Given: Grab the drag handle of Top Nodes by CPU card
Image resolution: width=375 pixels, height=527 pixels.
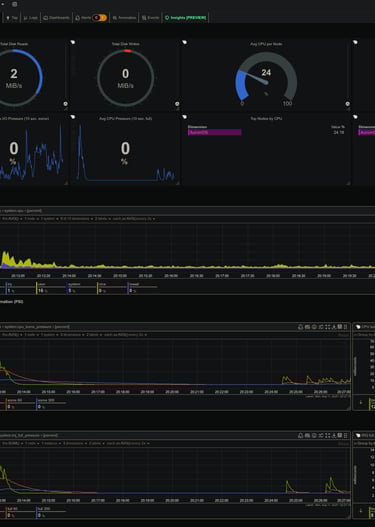Looking at the screenshot, I should [184, 117].
